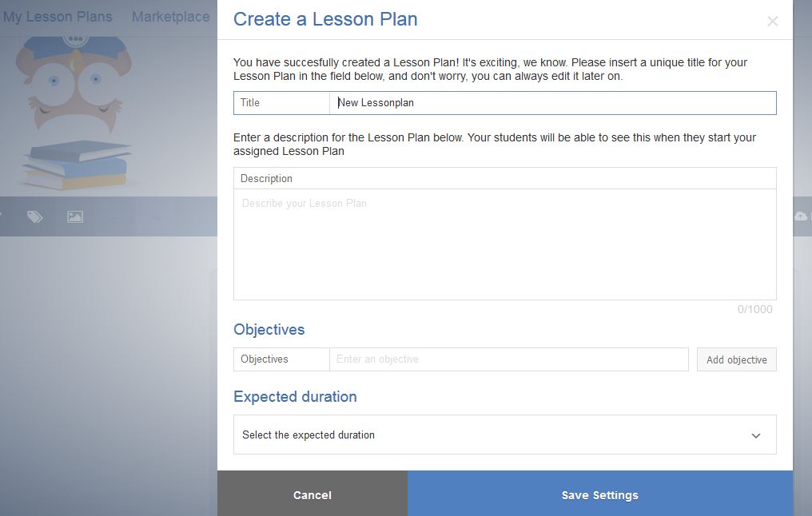The width and height of the screenshot is (812, 516).
Task: Open the My Lesson Plans tab
Action: 58,17
